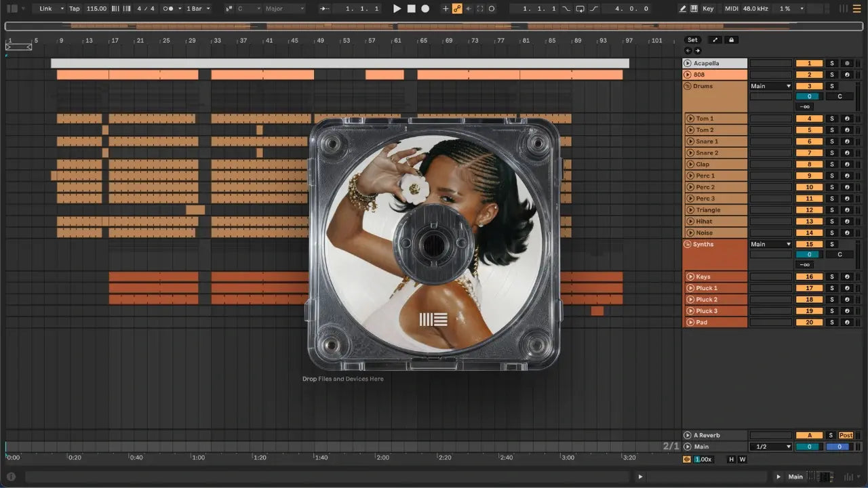Start playback with the Play button

tap(397, 9)
